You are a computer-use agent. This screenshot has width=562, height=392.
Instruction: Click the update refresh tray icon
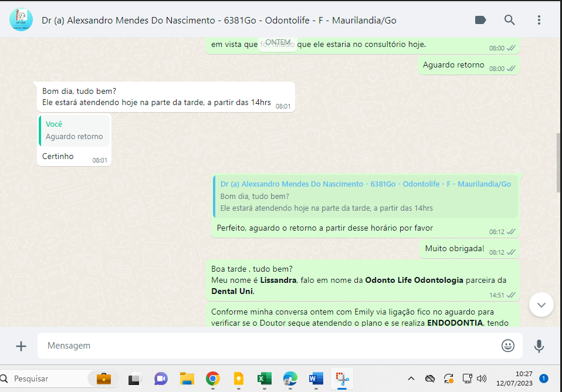[448, 379]
